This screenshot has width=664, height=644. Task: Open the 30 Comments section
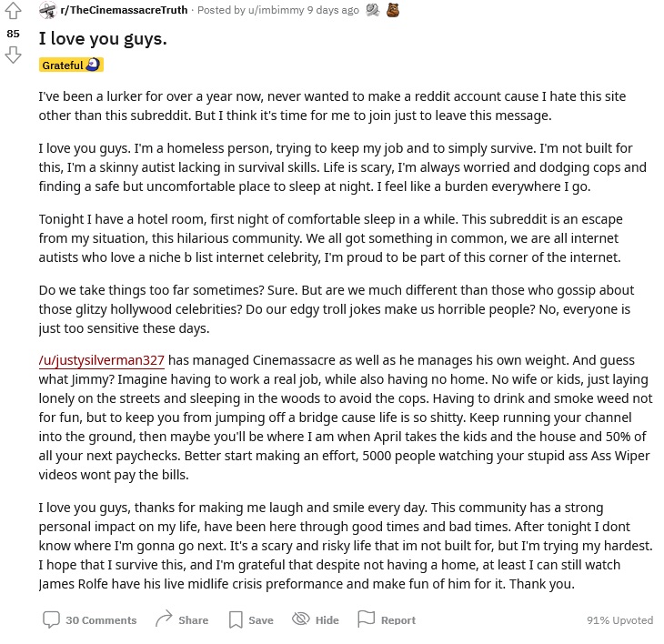pos(101,620)
